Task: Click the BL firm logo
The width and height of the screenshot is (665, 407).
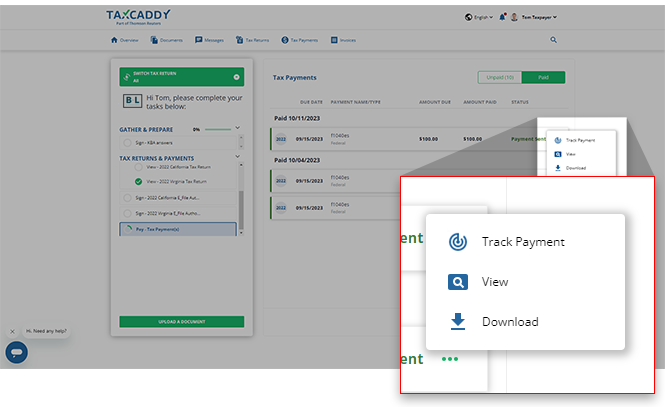Action: tap(132, 100)
